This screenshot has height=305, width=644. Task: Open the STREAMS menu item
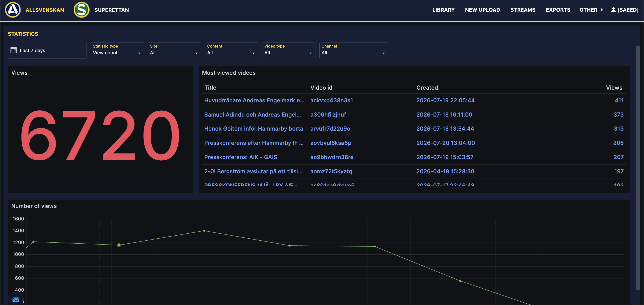(x=523, y=10)
